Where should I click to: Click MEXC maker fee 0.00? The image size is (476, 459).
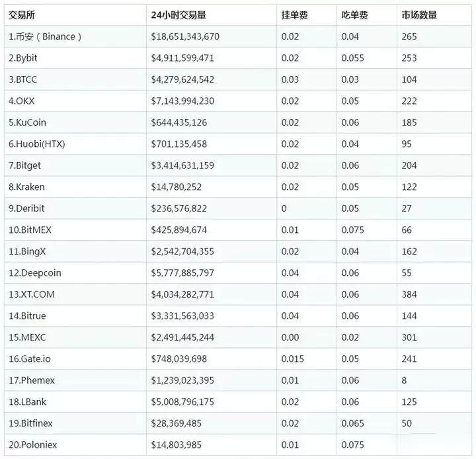(x=290, y=337)
